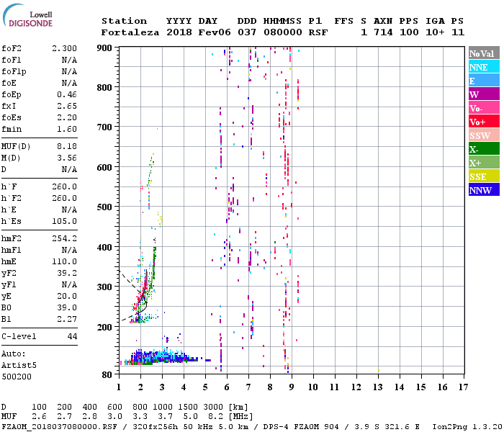Image resolution: width=504 pixels, height=432 pixels.
Task: Select the Vo- pink legend swatch
Action: point(484,108)
